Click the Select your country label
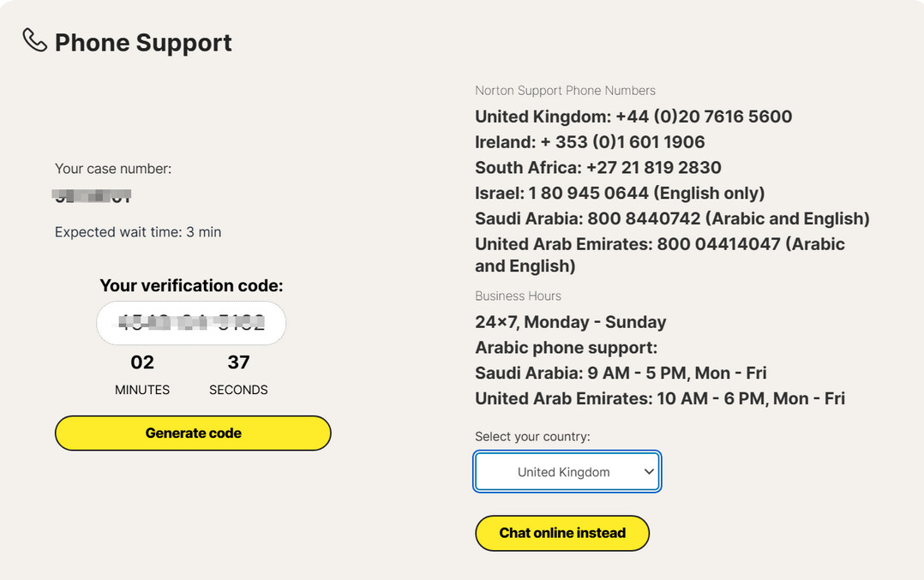The image size is (924, 580). tap(532, 437)
